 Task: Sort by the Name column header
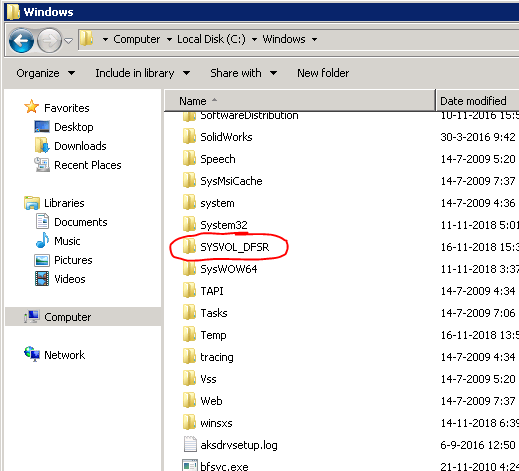tap(300, 101)
